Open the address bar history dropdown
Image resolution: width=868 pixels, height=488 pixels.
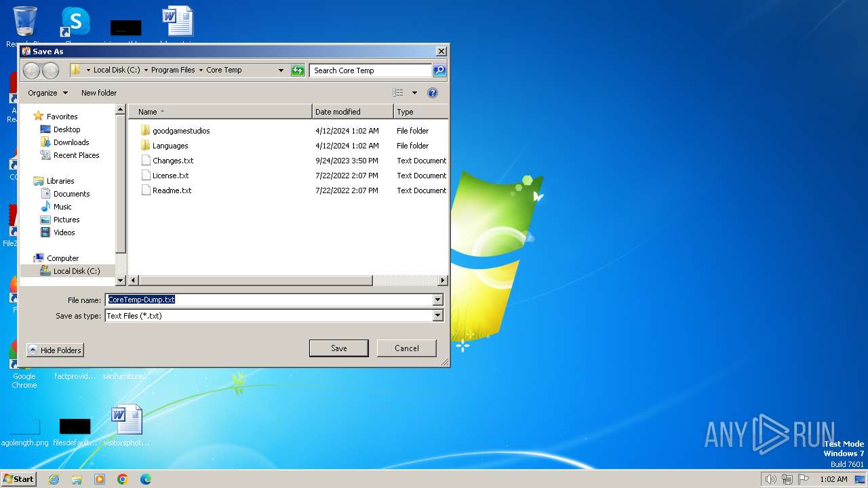(281, 70)
